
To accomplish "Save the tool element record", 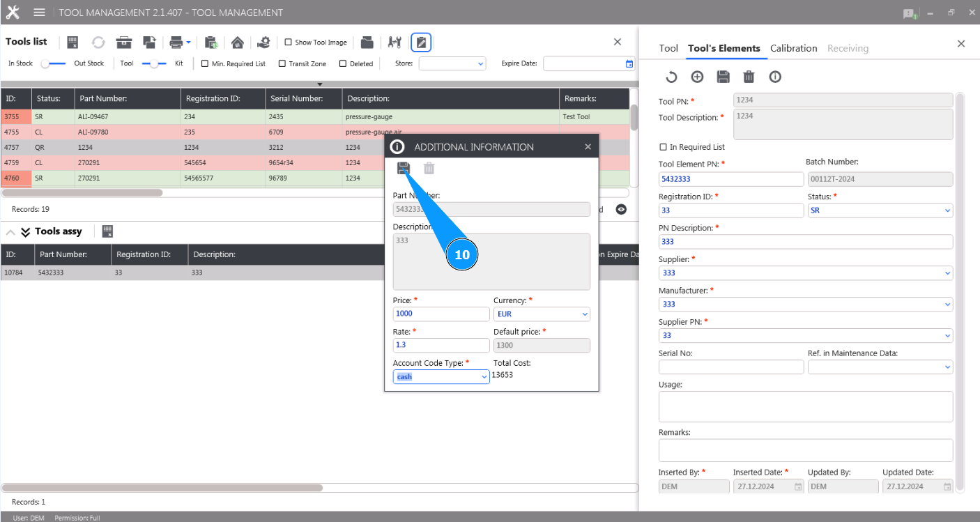I will (723, 77).
